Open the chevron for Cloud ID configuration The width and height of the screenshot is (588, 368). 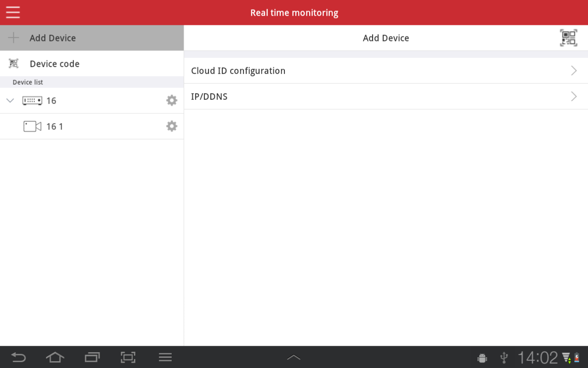tap(574, 70)
